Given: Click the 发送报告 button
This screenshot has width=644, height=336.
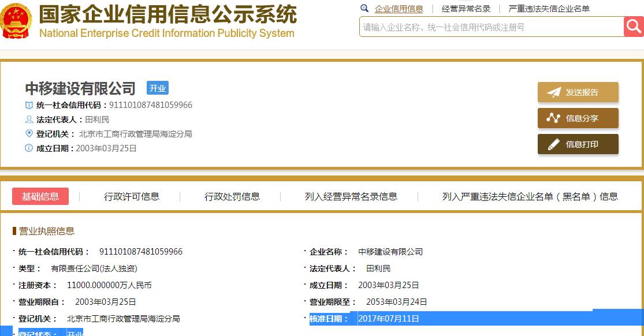Looking at the screenshot, I should [578, 91].
